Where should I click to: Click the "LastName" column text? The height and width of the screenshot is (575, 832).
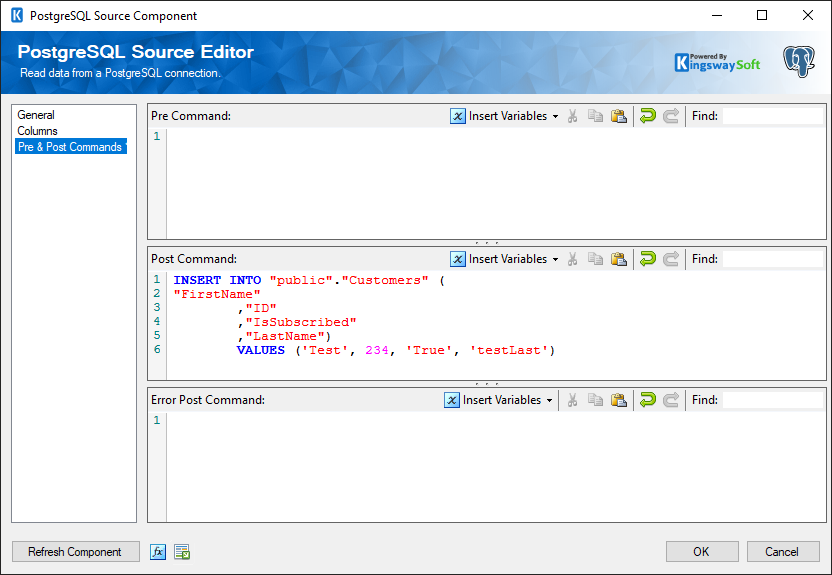[285, 336]
